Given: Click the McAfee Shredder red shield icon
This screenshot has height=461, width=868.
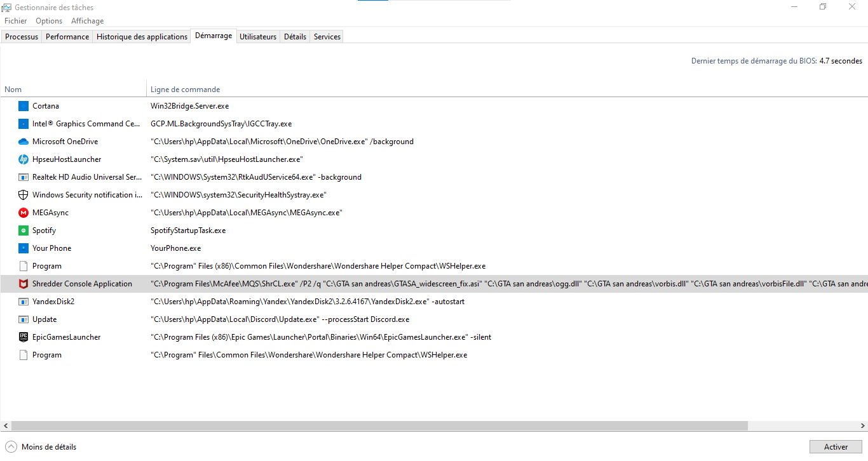Looking at the screenshot, I should (24, 284).
